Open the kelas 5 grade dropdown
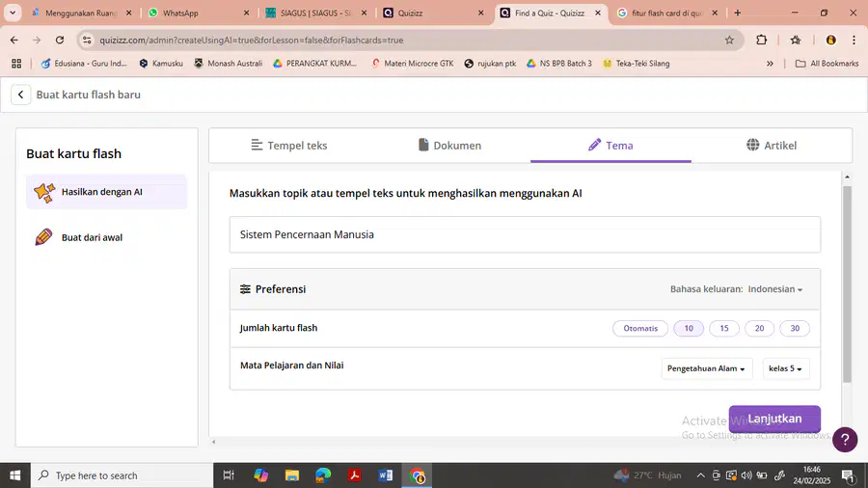This screenshot has width=868, height=488. pos(785,368)
